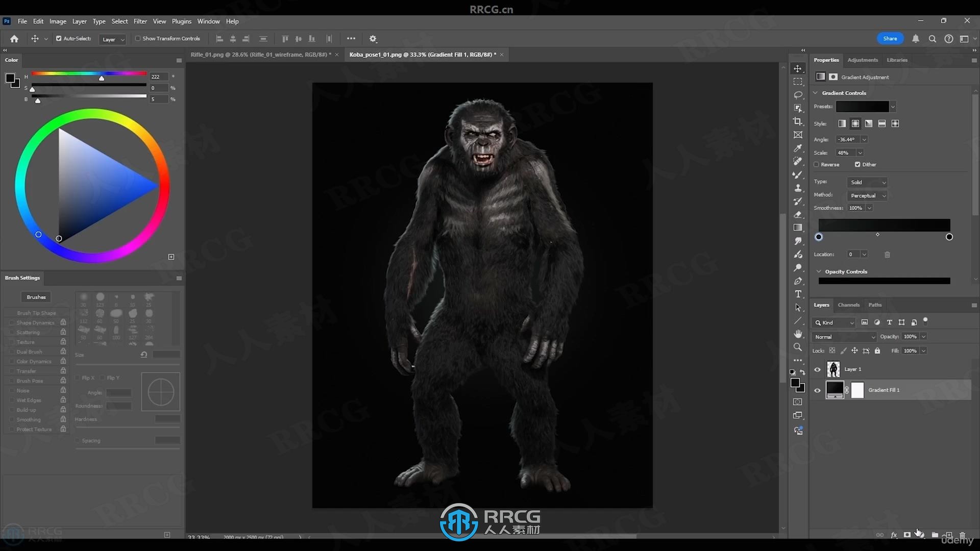980x551 pixels.
Task: Open the gradient Presets dropdown
Action: pyautogui.click(x=893, y=107)
